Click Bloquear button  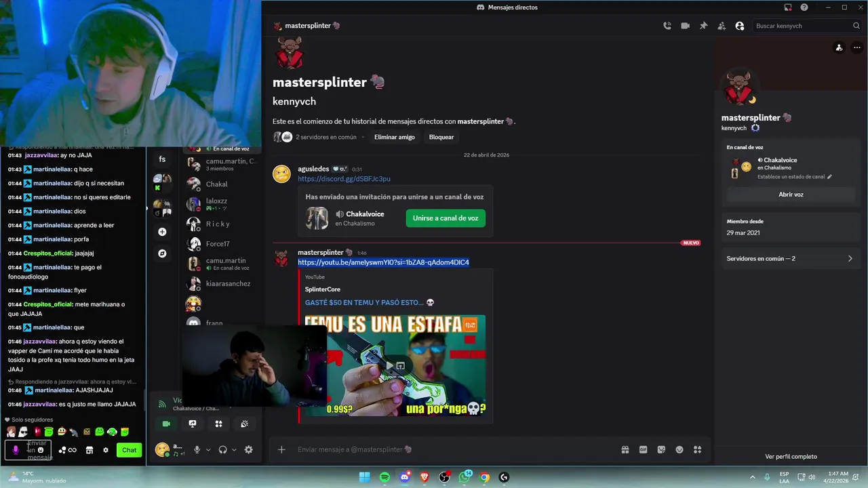[441, 137]
